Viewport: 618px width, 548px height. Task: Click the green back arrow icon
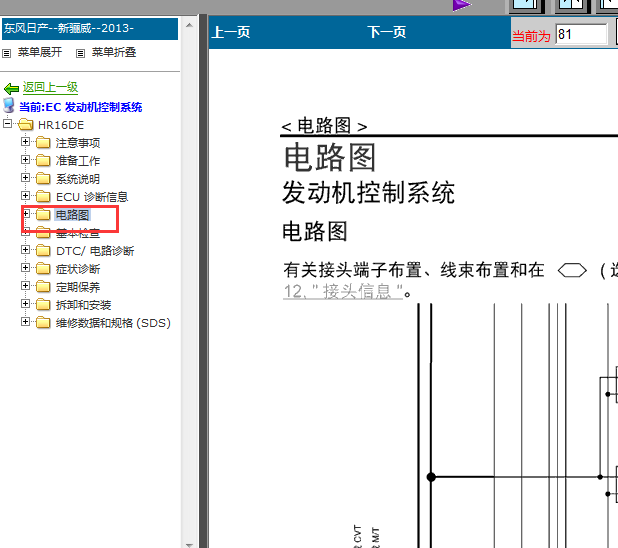11,88
